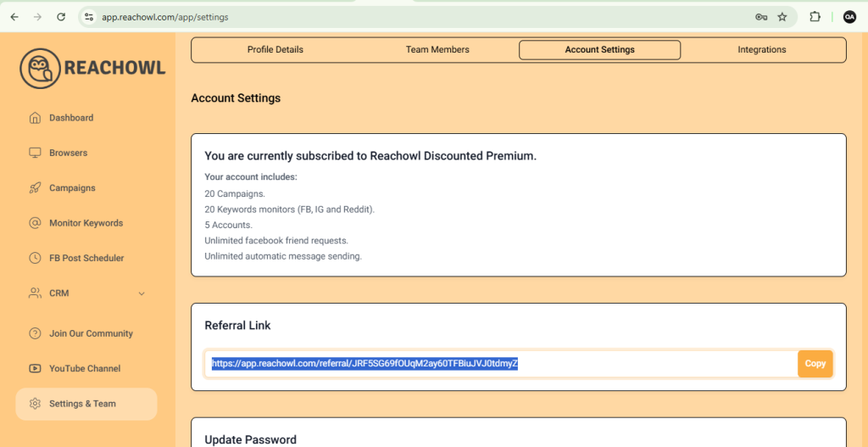Open CRM menu item
868x447 pixels.
coord(86,293)
